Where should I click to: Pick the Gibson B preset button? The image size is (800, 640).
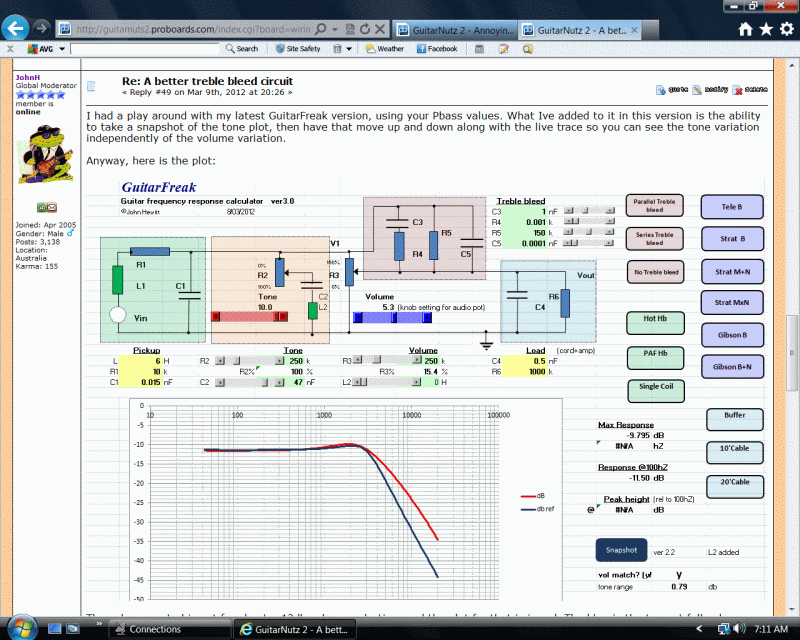pos(732,335)
